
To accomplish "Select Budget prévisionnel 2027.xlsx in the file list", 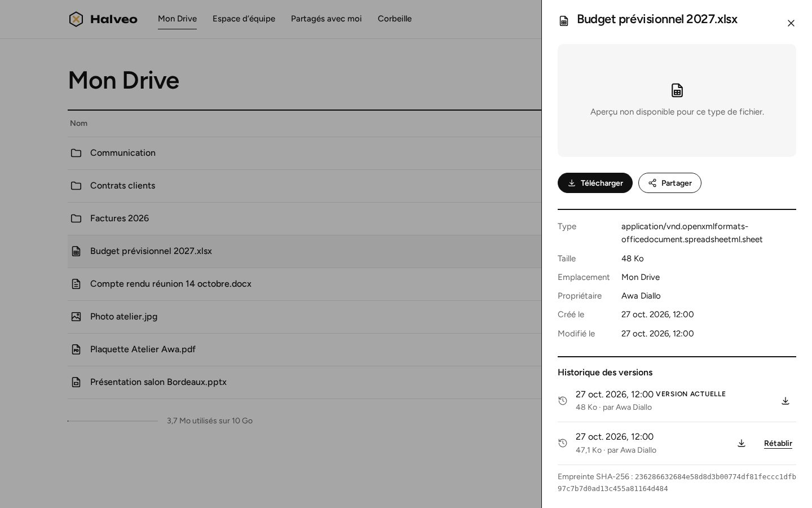I will coord(151,251).
